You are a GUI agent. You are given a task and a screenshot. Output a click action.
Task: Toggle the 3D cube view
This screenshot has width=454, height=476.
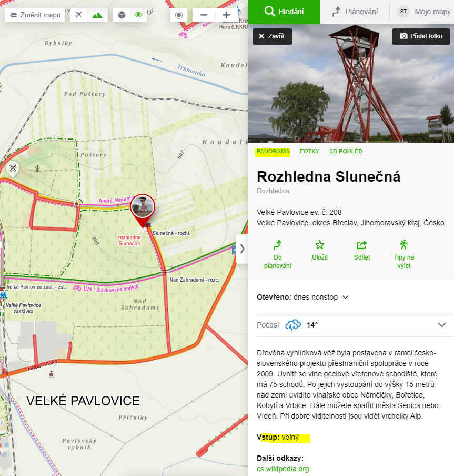pyautogui.click(x=122, y=15)
